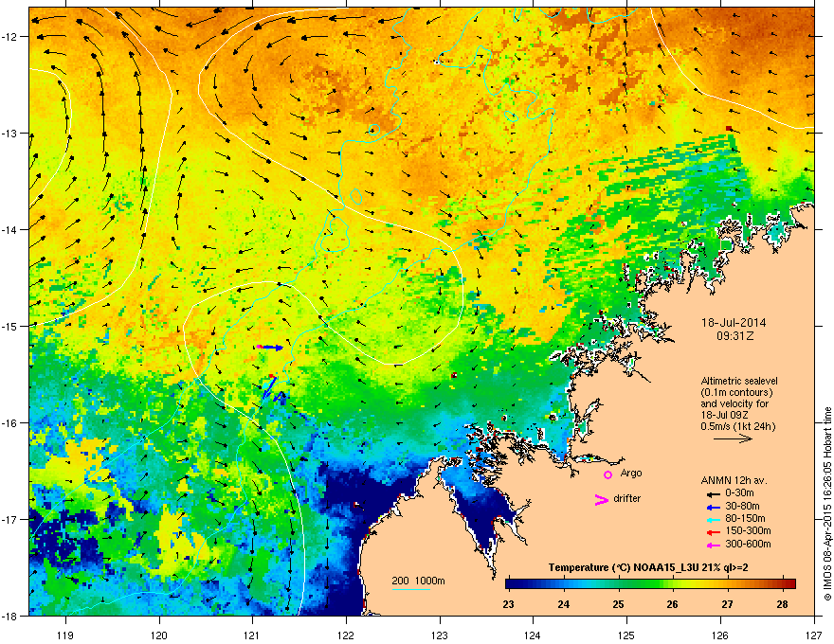The width and height of the screenshot is (834, 644).
Task: Click the 'Altimetric sealevel' caption line
Action: (x=739, y=381)
